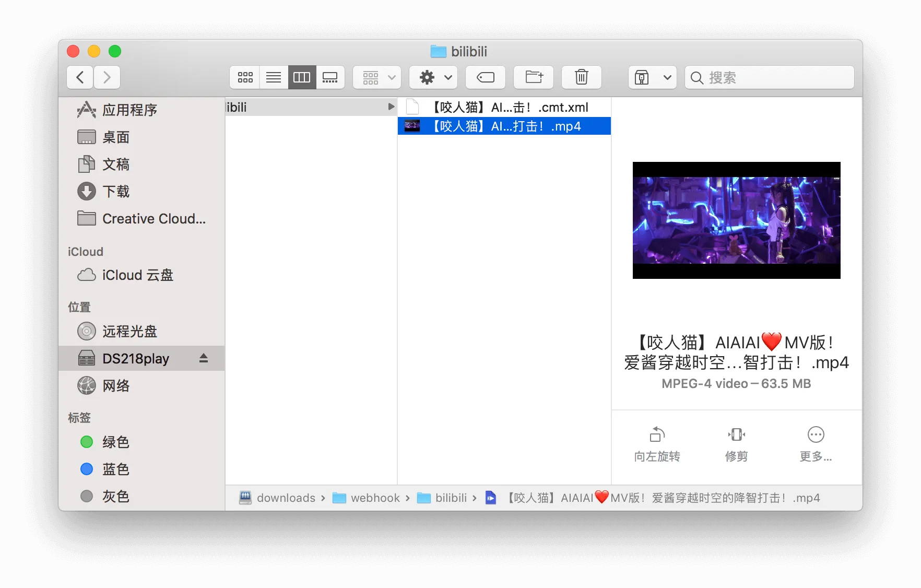
Task: Switch to list view mode
Action: coord(273,77)
